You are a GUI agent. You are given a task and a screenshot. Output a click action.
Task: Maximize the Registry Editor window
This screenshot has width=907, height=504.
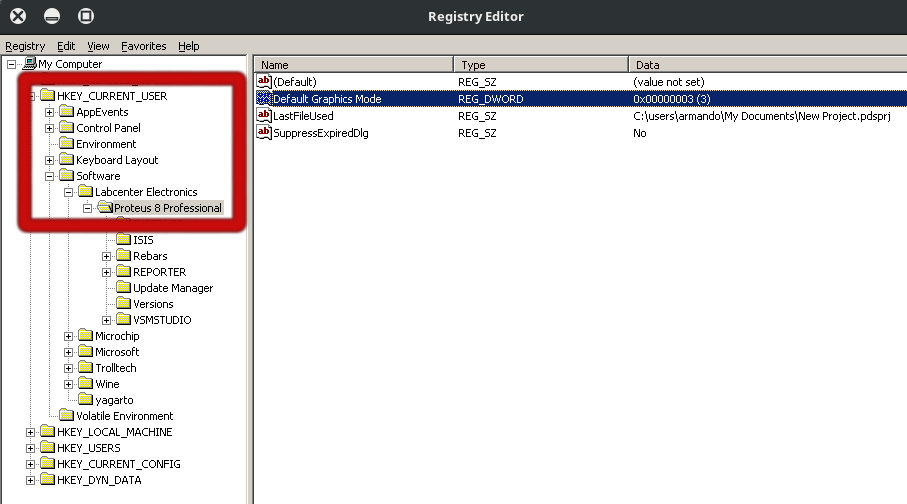pos(86,16)
